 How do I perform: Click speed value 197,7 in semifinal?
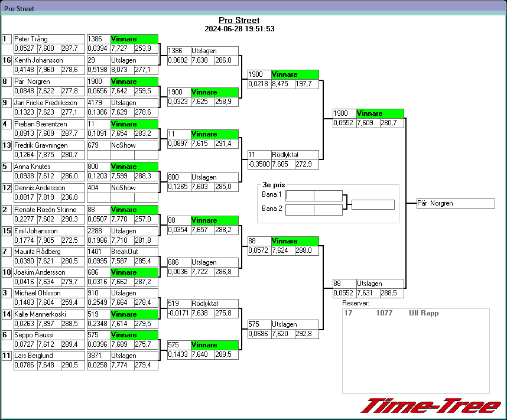coord(307,84)
